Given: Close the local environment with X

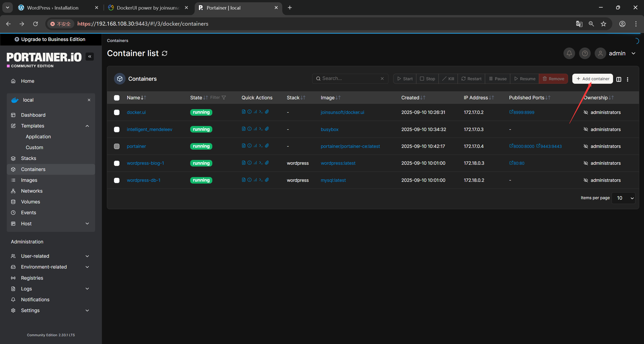Looking at the screenshot, I should point(89,100).
